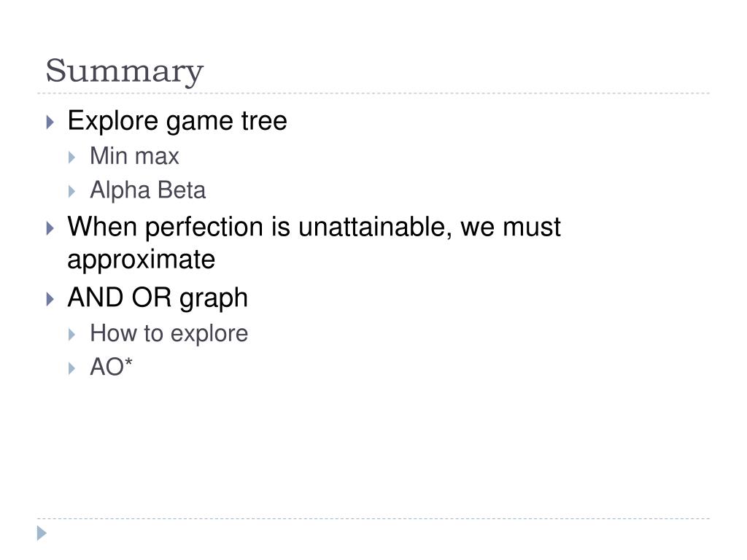Click the AO* text item
This screenshot has width=747, height=560.
(111, 367)
